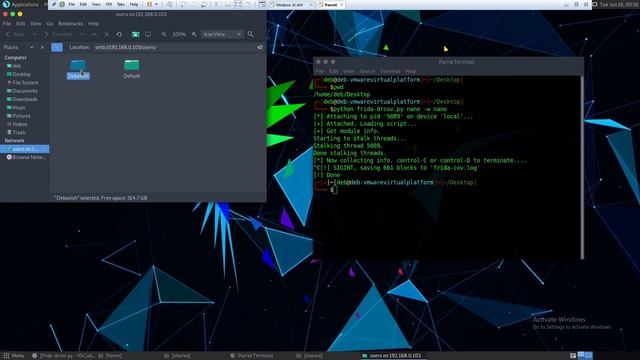
Task: Click the Back navigation button
Action: (x=16, y=34)
